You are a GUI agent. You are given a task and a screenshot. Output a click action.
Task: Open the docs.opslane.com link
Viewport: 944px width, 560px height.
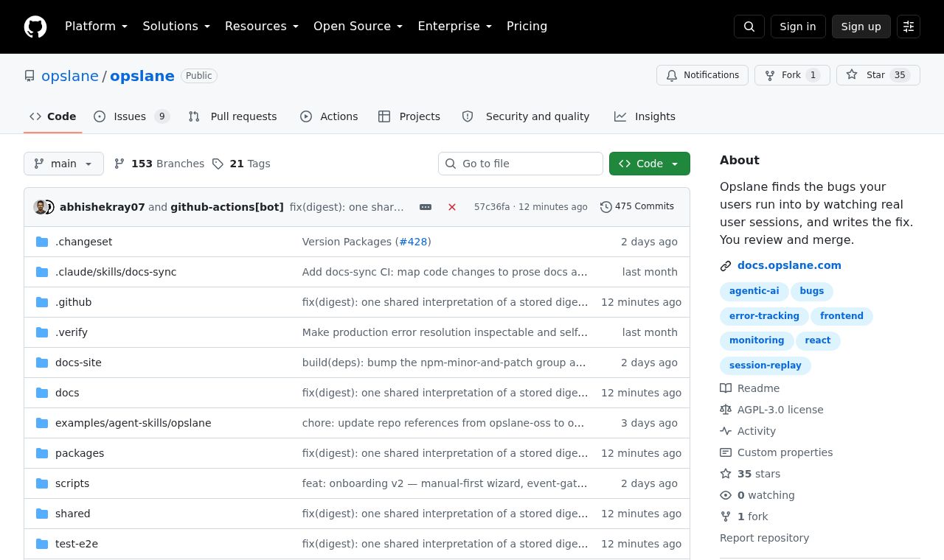coord(789,266)
